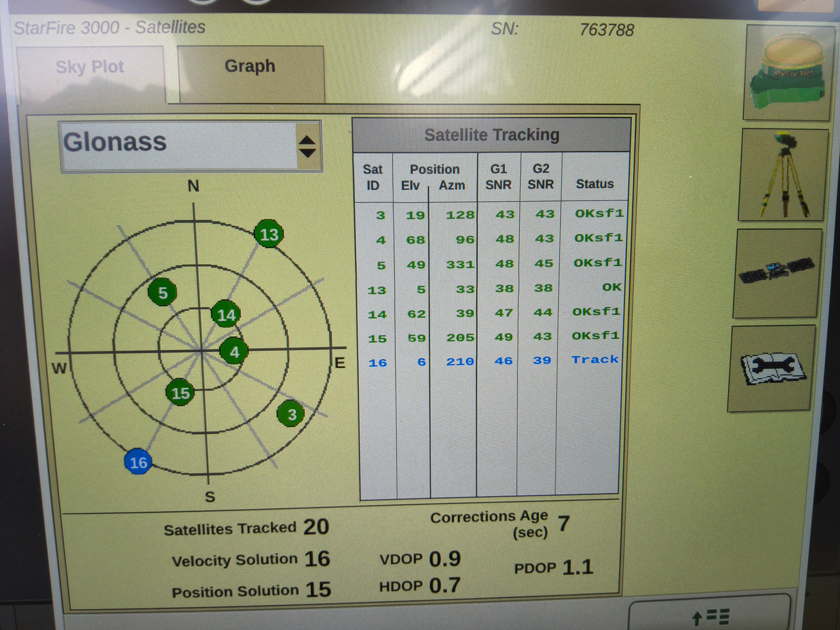Click the S compass label
The image size is (840, 630).
click(x=210, y=497)
